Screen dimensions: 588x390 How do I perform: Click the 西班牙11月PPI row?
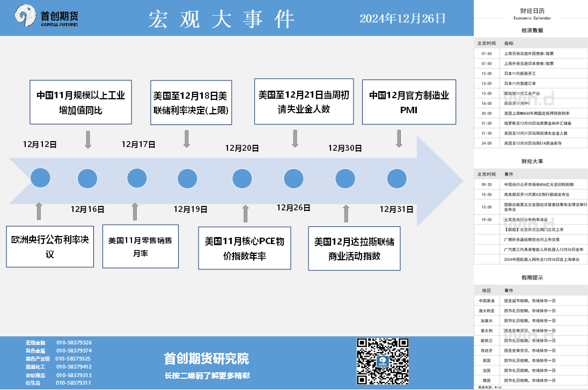click(x=531, y=104)
